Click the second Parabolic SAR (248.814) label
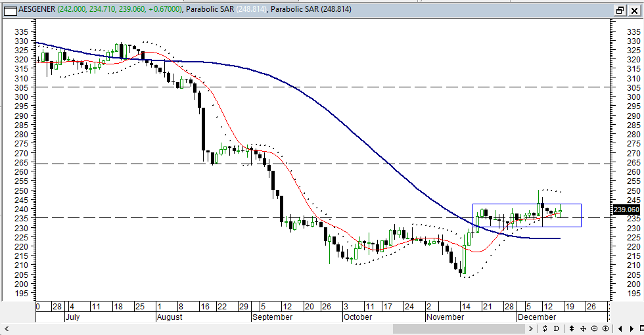Image resolution: width=644 pixels, height=335 pixels. [x=311, y=9]
